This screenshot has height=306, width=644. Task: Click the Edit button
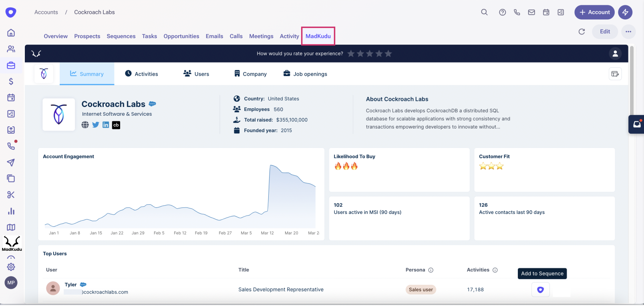coord(605,32)
